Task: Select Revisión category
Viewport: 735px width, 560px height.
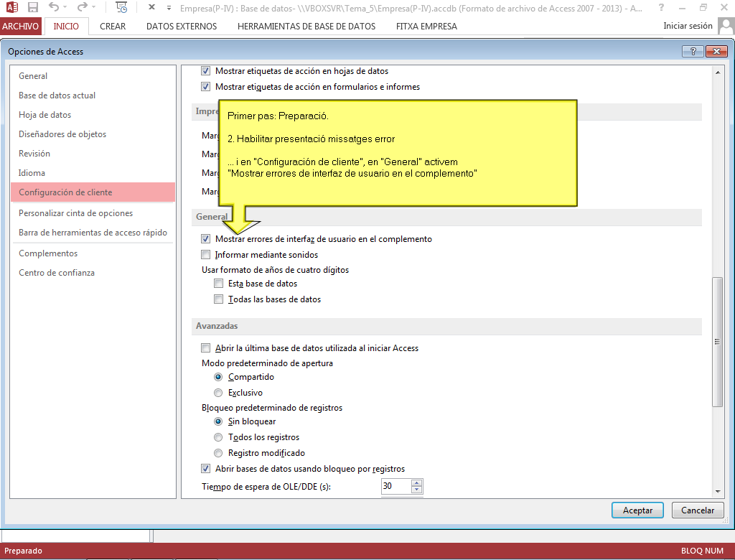Action: tap(93, 154)
